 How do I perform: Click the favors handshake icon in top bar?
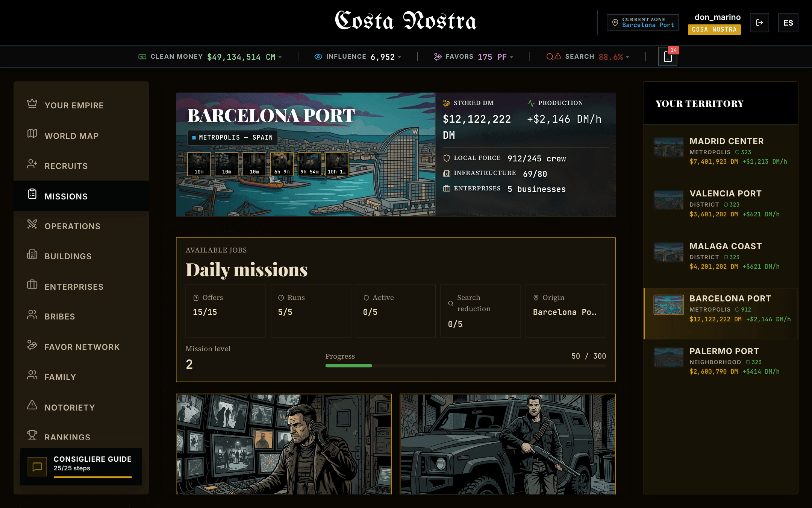pyautogui.click(x=438, y=57)
